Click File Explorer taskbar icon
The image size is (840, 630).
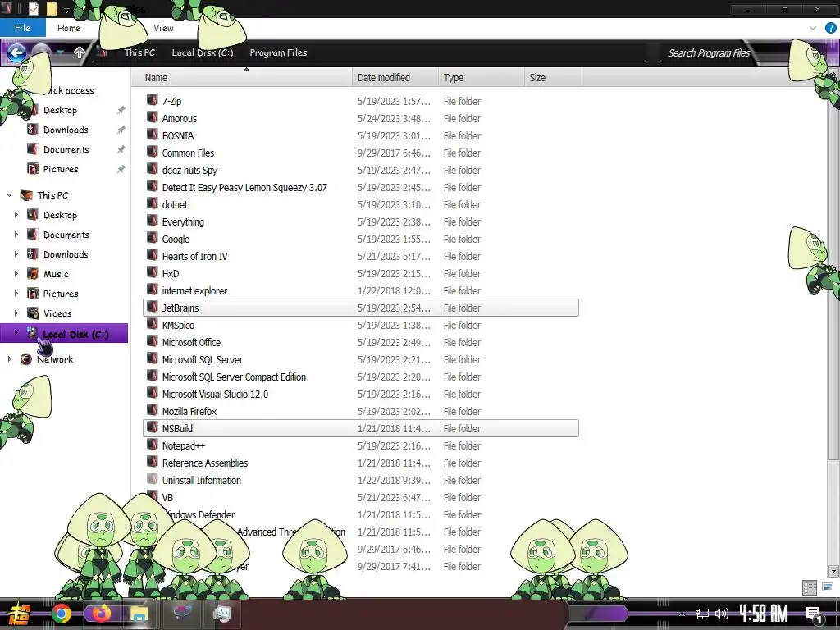point(139,614)
